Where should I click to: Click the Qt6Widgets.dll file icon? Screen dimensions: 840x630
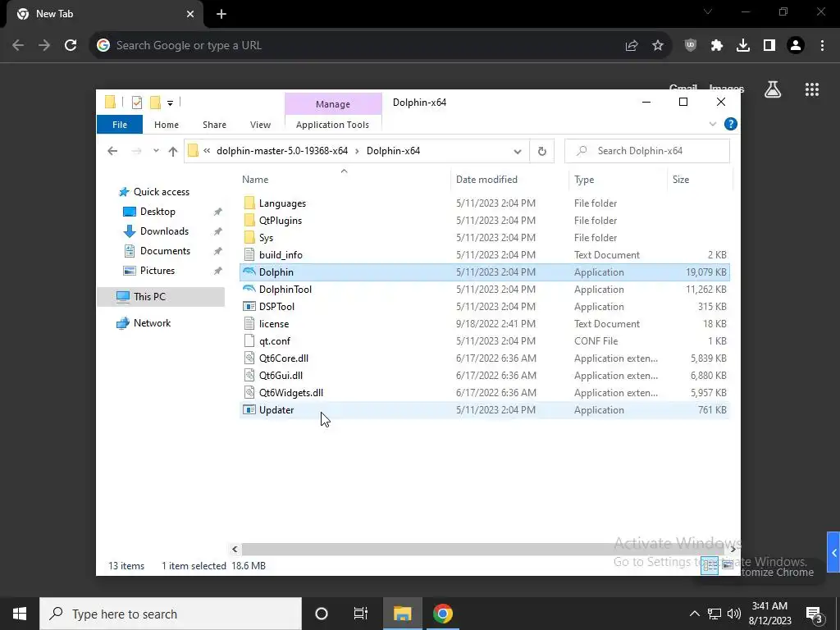coord(249,392)
